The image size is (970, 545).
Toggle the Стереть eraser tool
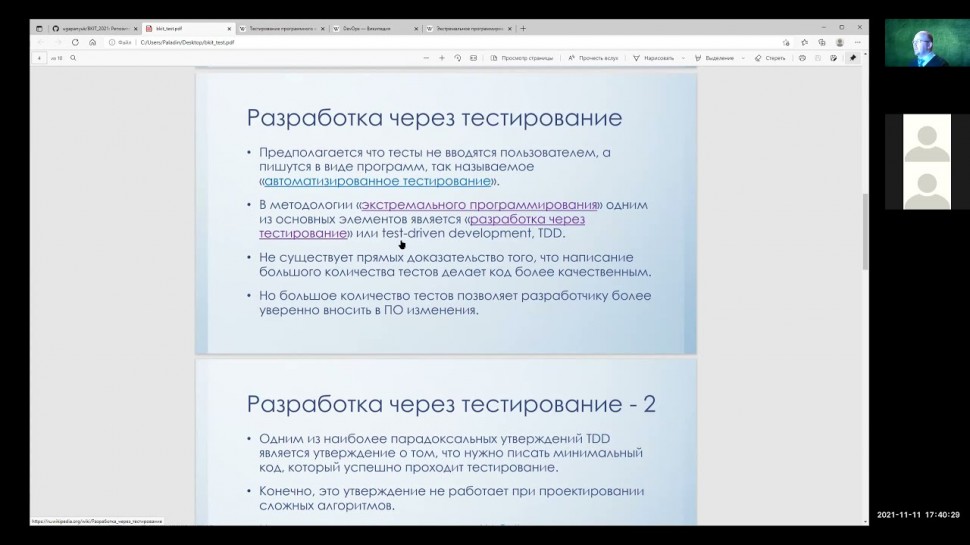(x=769, y=58)
